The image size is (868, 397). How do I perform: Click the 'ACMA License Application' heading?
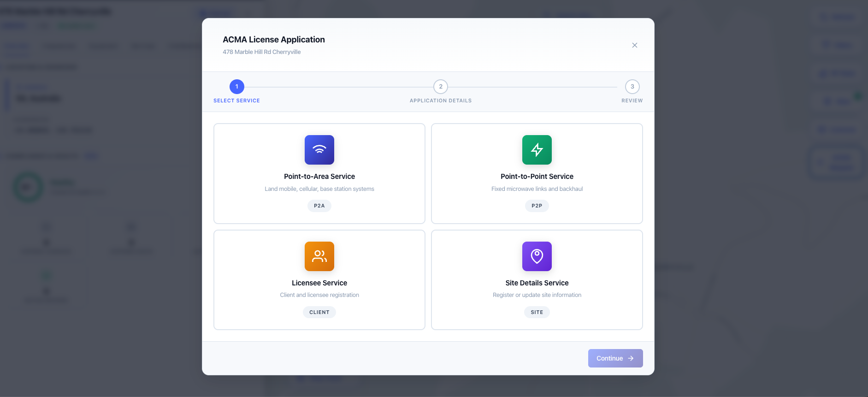click(x=274, y=40)
